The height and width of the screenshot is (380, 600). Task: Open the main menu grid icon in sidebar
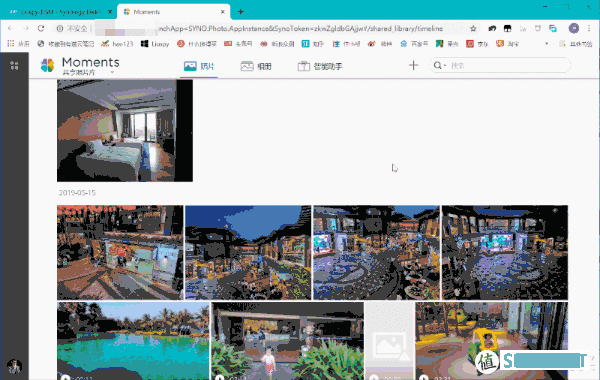pyautogui.click(x=14, y=65)
